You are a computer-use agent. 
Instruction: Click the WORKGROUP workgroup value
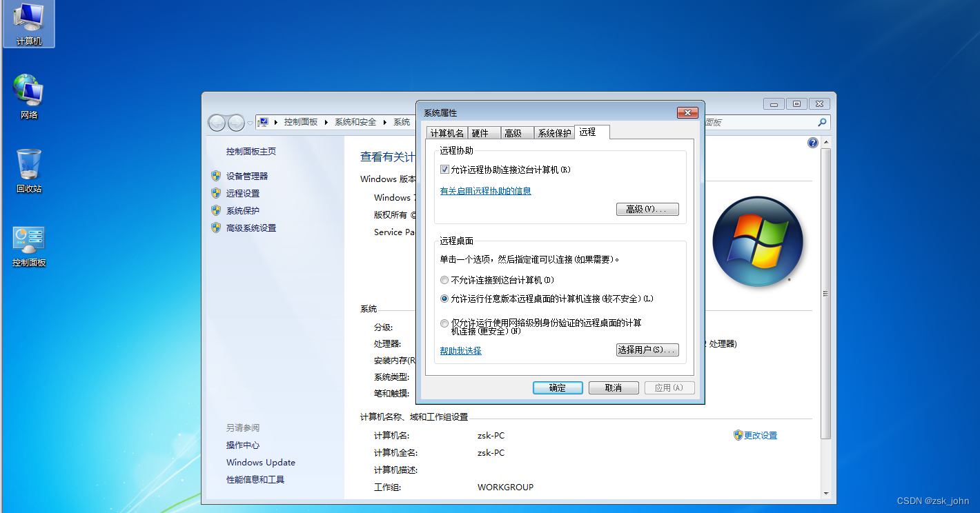coord(505,487)
